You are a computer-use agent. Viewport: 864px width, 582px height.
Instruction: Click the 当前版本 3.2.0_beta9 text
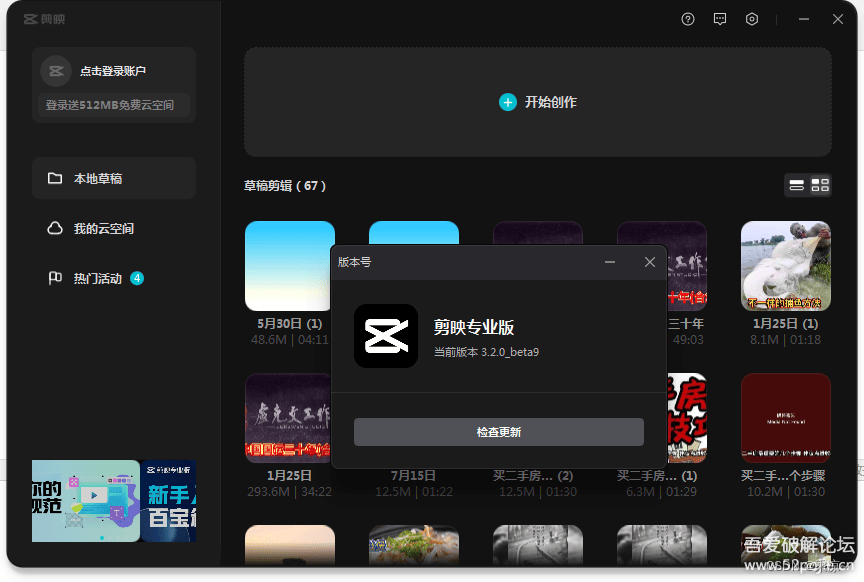(x=487, y=352)
